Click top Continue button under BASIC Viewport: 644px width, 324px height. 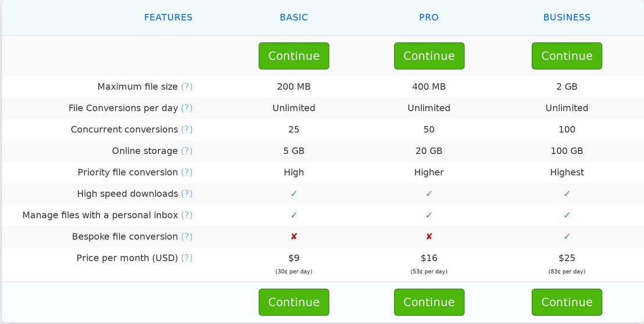pyautogui.click(x=294, y=56)
